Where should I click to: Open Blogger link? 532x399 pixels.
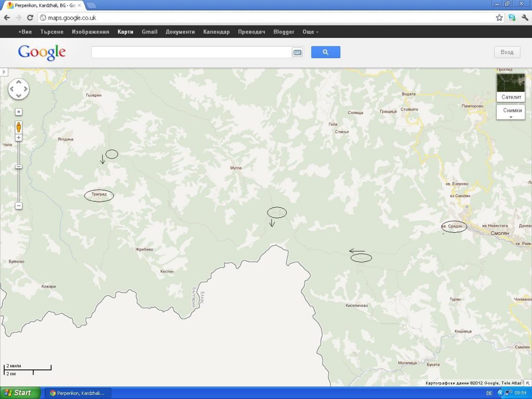tap(284, 32)
